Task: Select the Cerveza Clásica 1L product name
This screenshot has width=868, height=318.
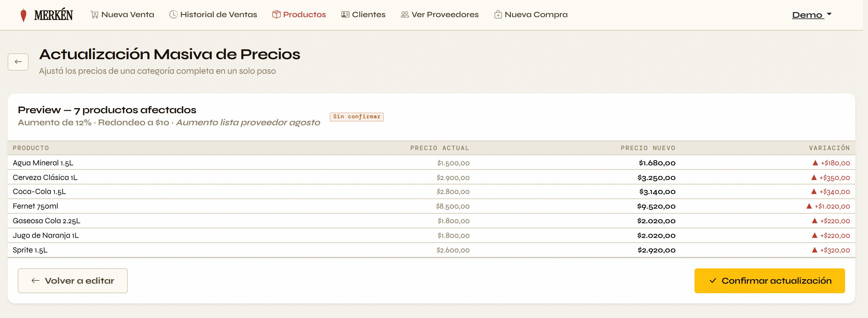Action: (x=45, y=177)
